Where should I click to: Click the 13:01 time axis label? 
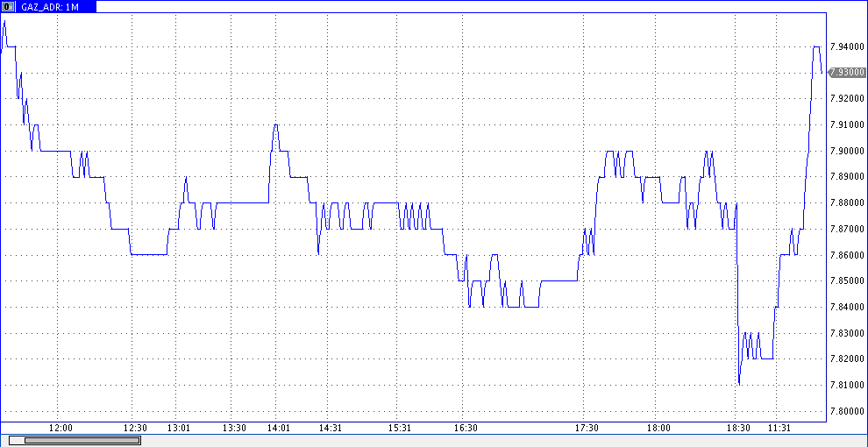click(x=179, y=429)
